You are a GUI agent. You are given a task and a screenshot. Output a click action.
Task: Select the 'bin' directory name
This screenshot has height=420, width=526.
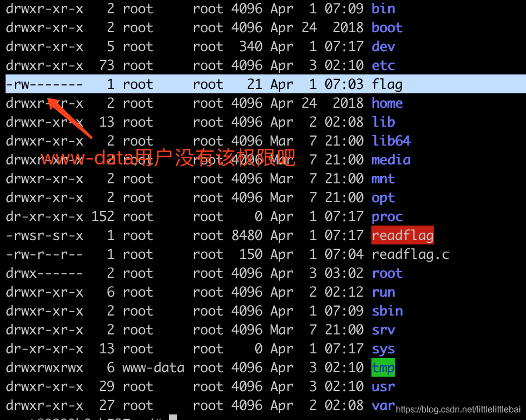pyautogui.click(x=383, y=9)
